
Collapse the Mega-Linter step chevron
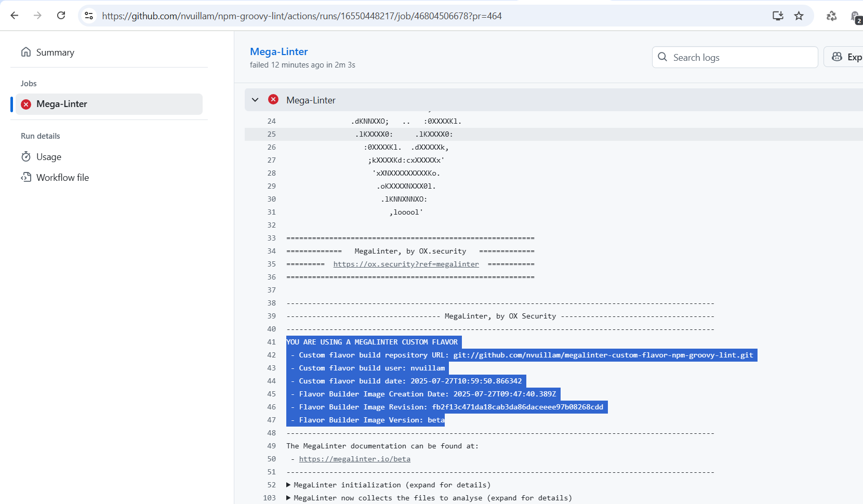click(255, 100)
